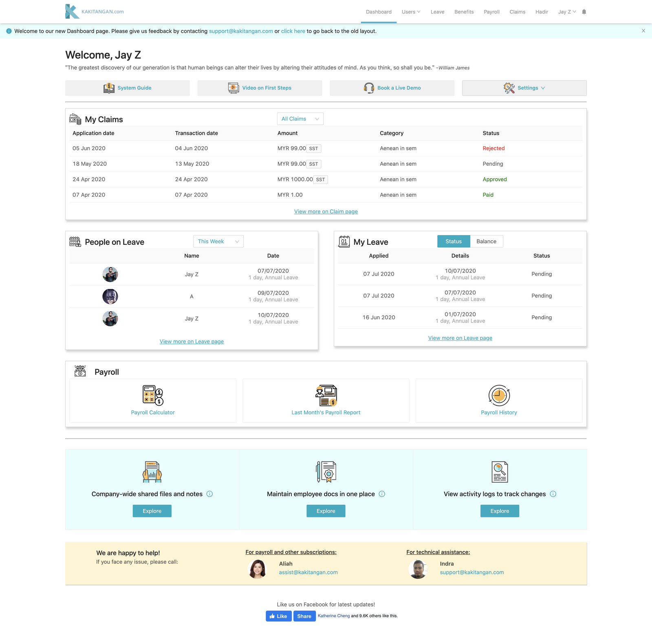Open Payroll History

coord(499,412)
